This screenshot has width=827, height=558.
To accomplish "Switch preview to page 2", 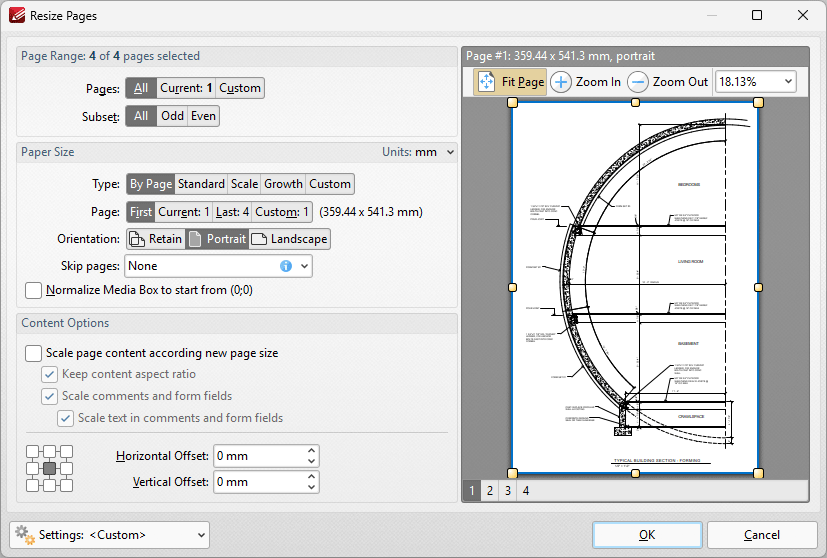I will tap(490, 491).
